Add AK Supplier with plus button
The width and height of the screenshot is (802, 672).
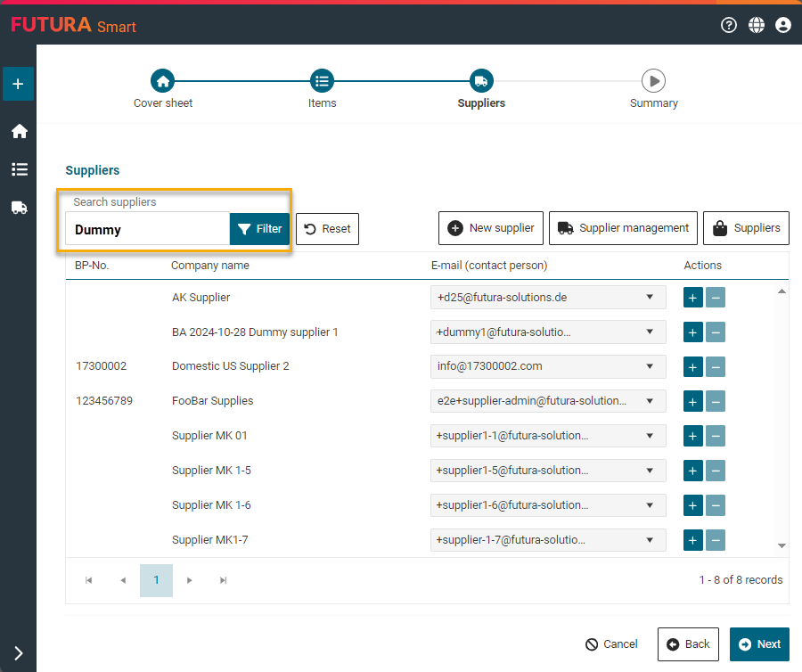click(693, 298)
